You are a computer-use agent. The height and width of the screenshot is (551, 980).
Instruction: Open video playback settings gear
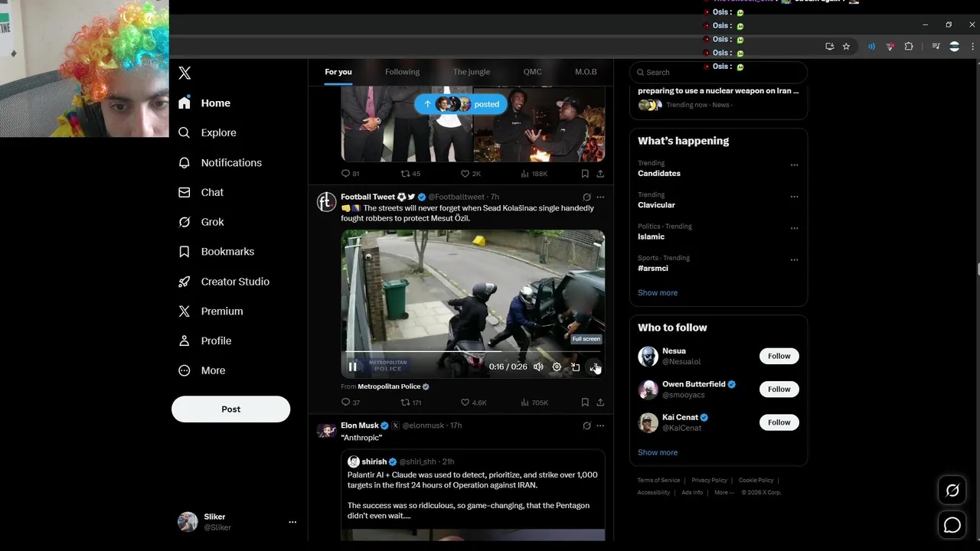(x=557, y=367)
